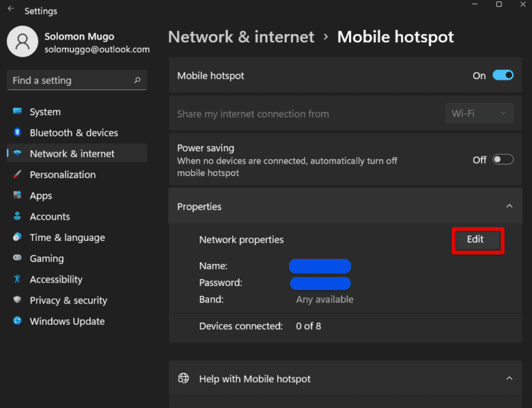This screenshot has height=408, width=532.
Task: Open the Wi-Fi connection sharing dropdown
Action: click(x=479, y=114)
